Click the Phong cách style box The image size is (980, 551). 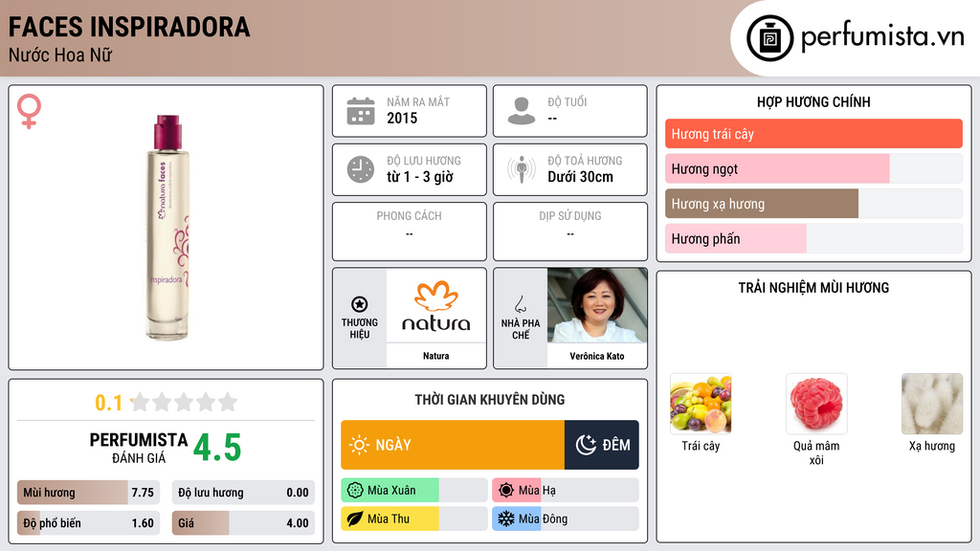410,231
